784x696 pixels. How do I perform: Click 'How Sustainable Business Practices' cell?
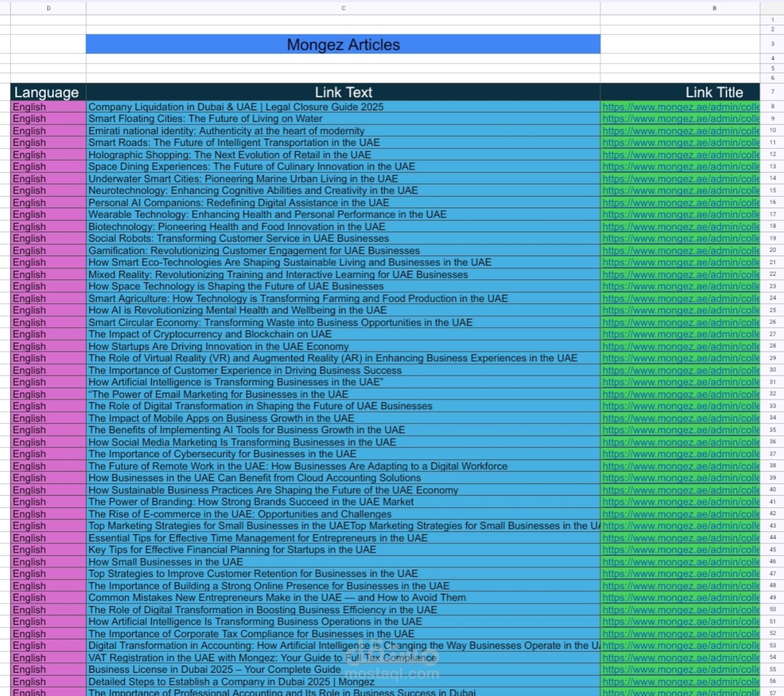343,490
